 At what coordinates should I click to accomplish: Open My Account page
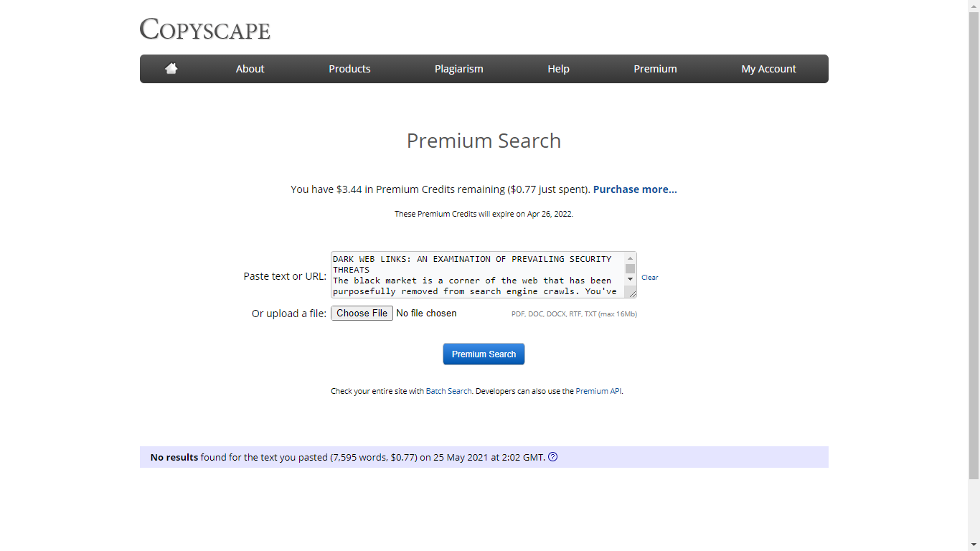pos(768,69)
